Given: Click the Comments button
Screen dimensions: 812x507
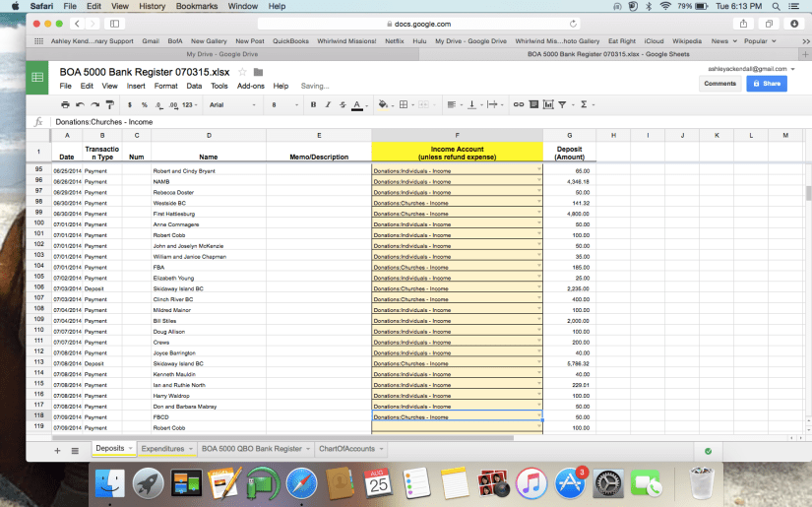Looking at the screenshot, I should point(719,84).
